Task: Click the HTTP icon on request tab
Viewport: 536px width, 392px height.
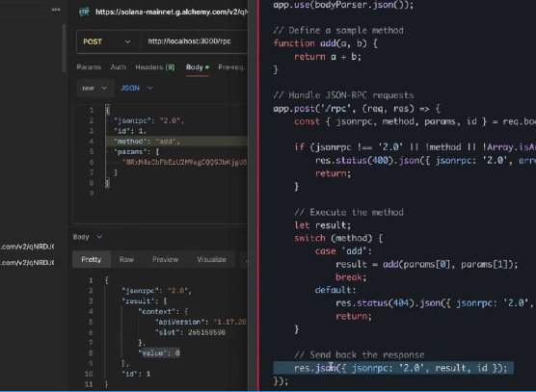Action: tap(84, 12)
